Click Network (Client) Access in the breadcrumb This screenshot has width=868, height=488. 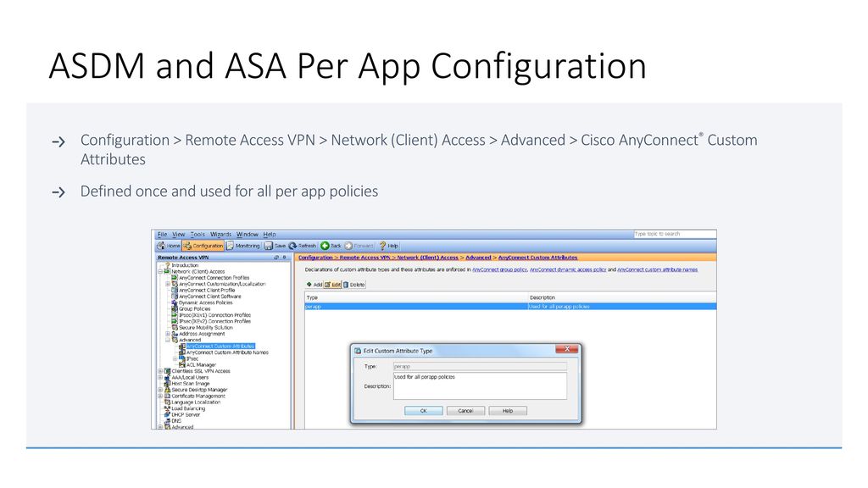[427, 258]
